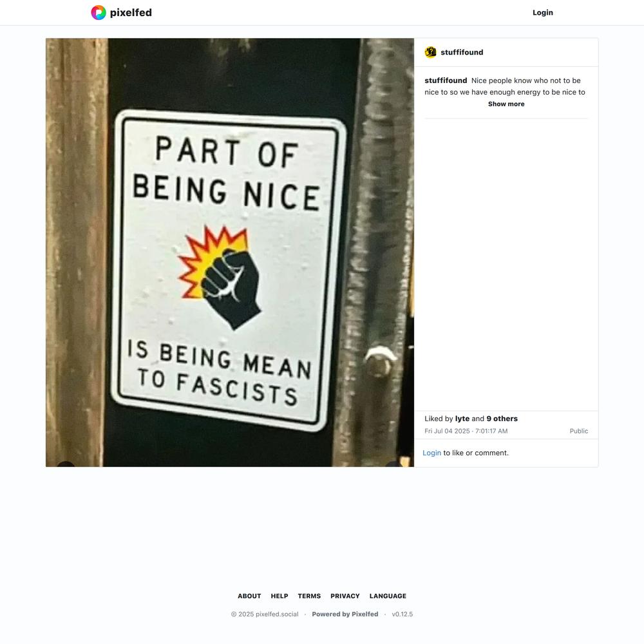
Task: Open stuffifound profile from post header
Action: pyautogui.click(x=462, y=52)
